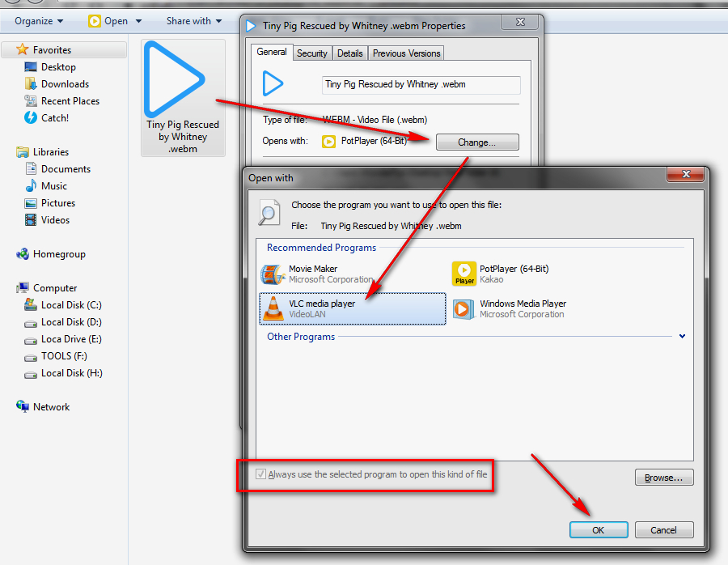
Task: Open the Music note library icon
Action: point(31,186)
